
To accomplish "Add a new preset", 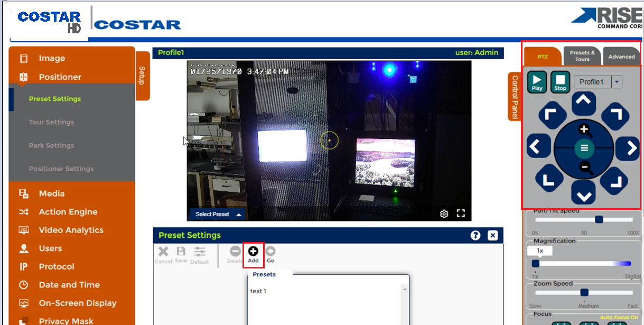I will point(253,255).
